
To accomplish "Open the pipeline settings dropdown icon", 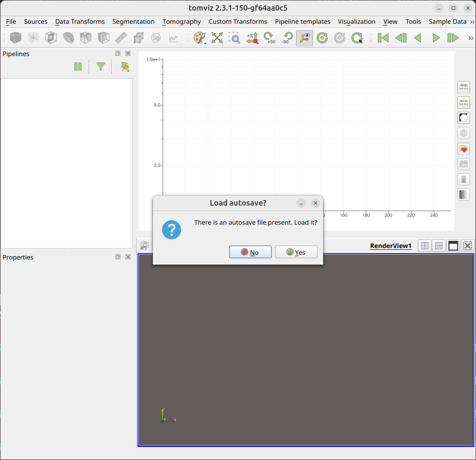I will click(125, 67).
